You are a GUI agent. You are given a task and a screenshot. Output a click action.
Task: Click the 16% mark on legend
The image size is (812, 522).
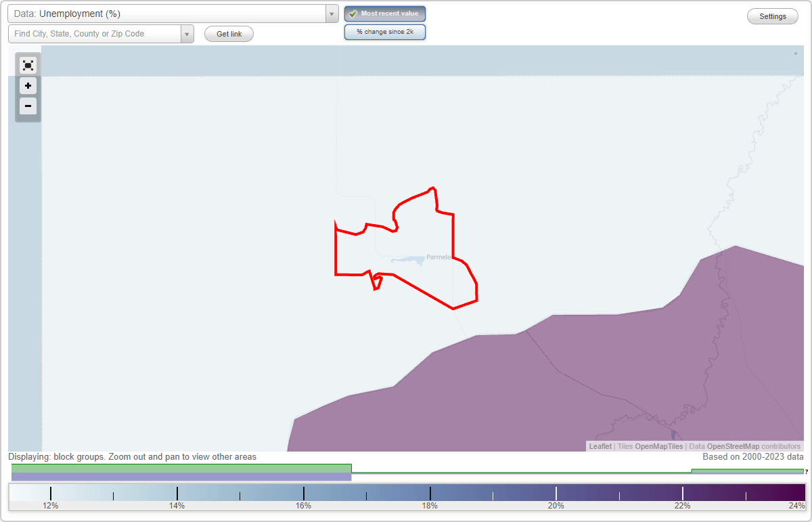(303, 505)
